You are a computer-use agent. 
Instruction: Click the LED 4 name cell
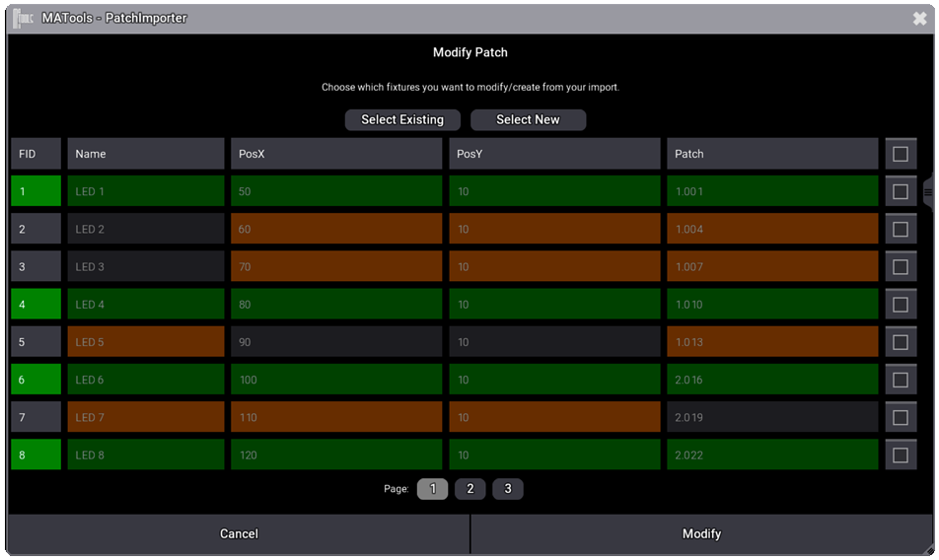click(146, 305)
